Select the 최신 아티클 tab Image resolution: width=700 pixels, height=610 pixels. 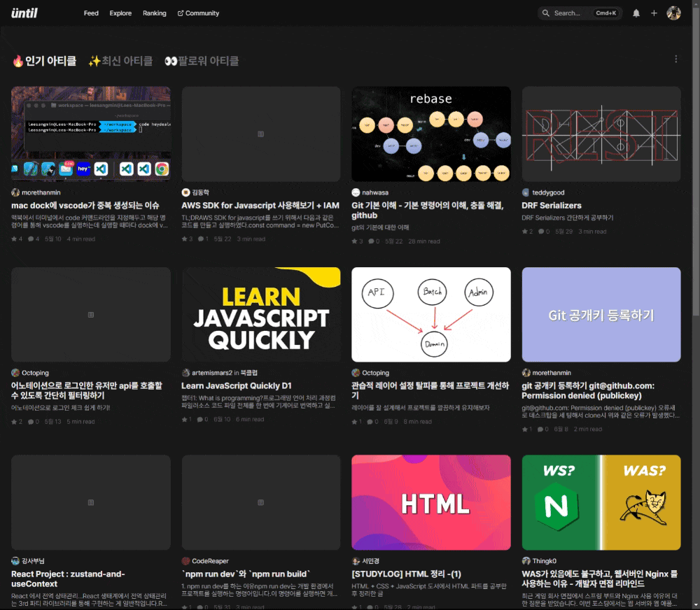click(120, 61)
